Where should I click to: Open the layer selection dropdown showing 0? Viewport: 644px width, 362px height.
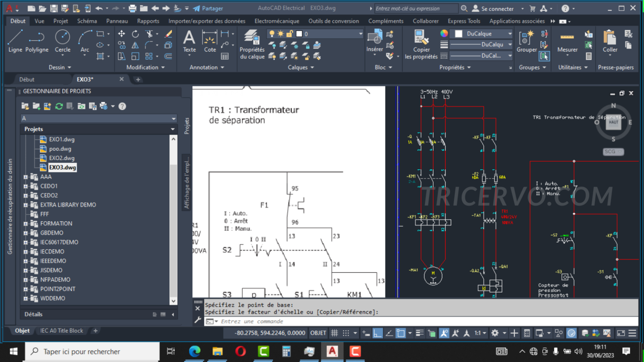click(x=360, y=34)
